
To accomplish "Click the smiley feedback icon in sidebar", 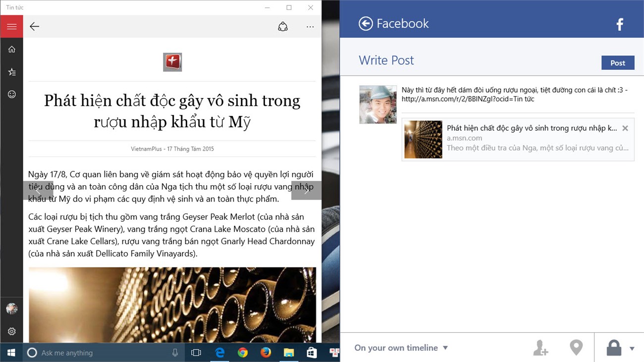I will (x=12, y=94).
